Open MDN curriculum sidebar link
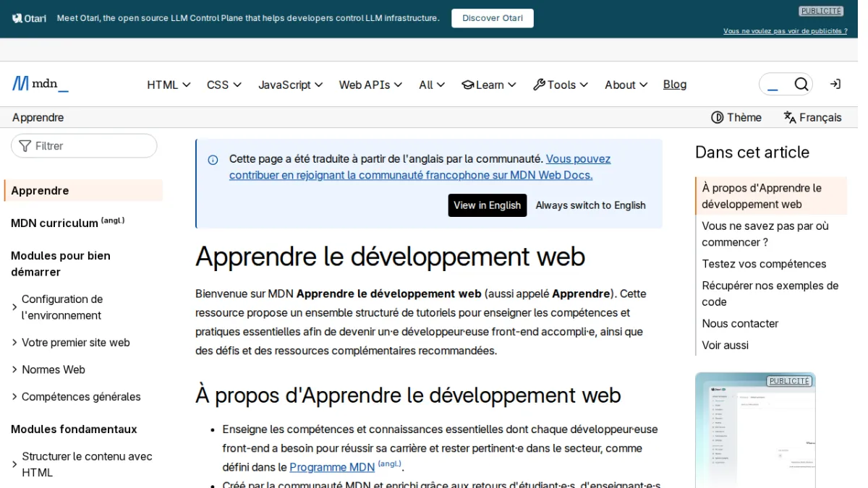 click(67, 223)
